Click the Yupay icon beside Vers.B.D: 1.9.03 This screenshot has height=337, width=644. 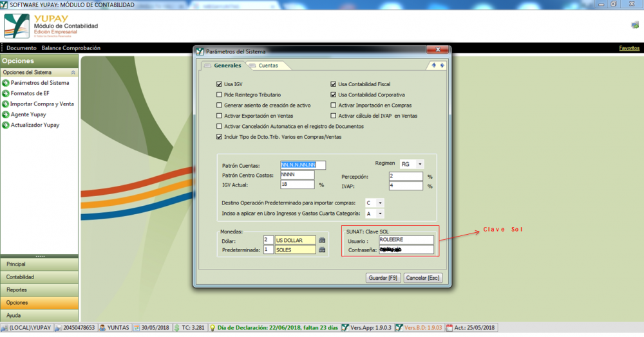[399, 328]
